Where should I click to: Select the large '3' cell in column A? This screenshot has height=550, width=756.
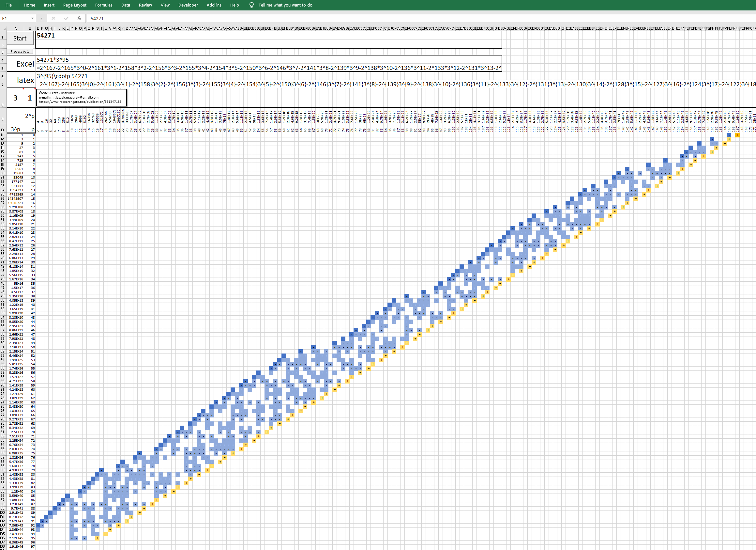tap(15, 98)
